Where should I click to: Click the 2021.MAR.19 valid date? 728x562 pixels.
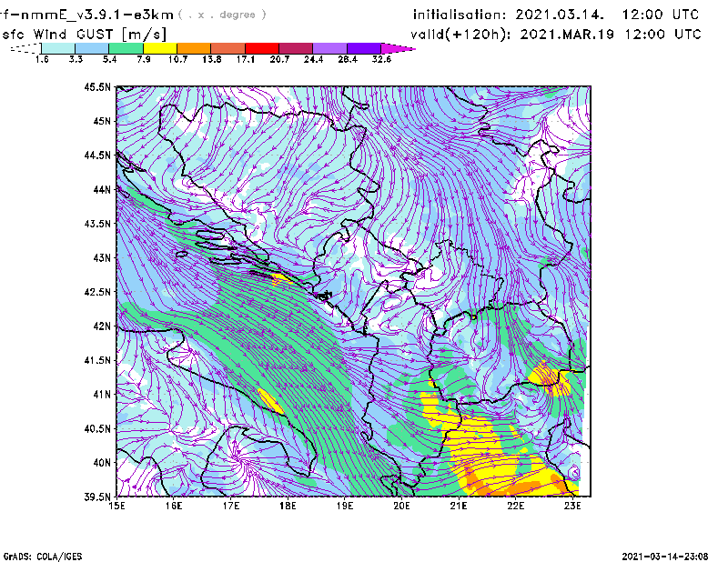(566, 35)
